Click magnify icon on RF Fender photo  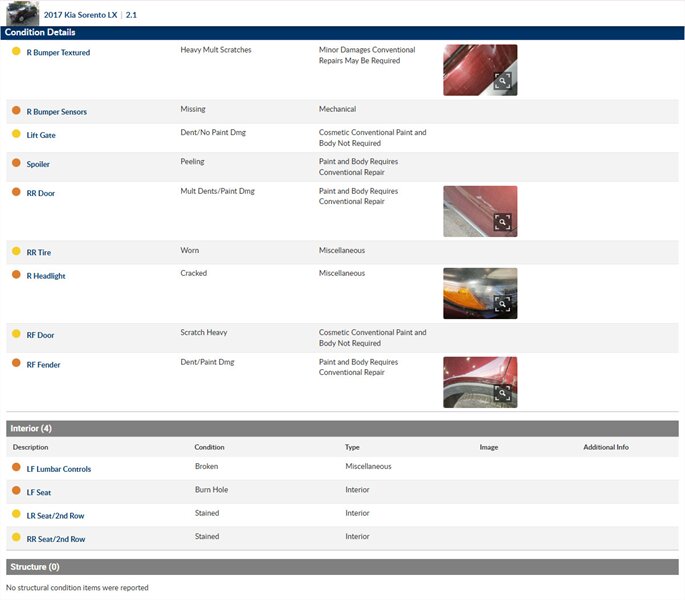coord(502,394)
